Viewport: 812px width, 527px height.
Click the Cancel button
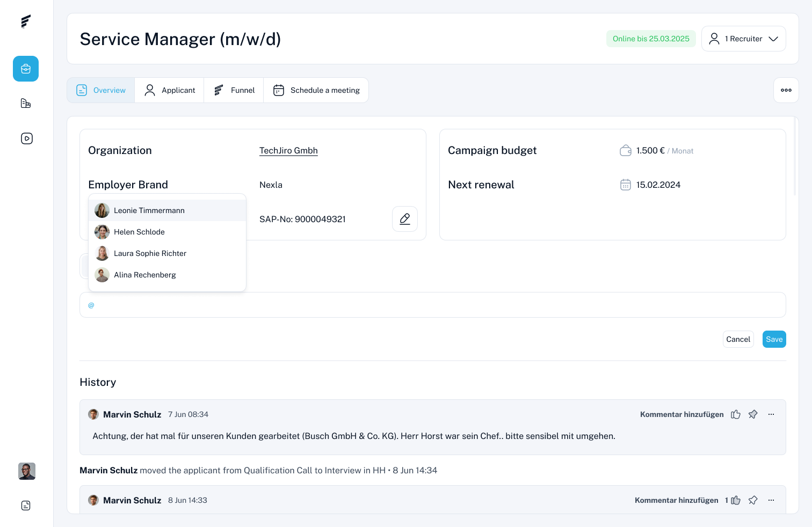pos(738,339)
